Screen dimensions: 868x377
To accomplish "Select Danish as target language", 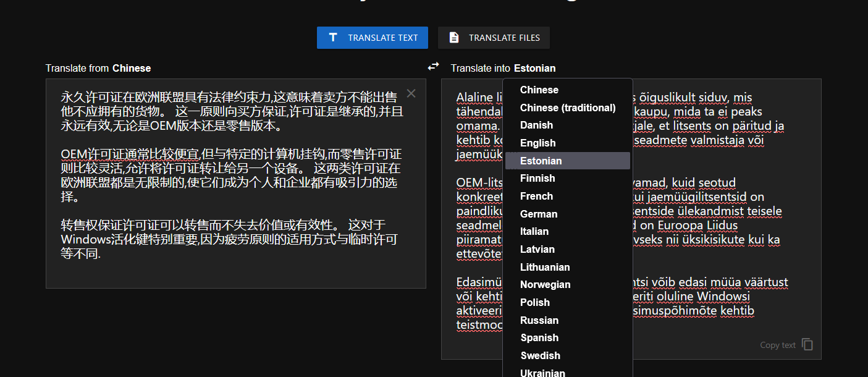I will 568,125.
